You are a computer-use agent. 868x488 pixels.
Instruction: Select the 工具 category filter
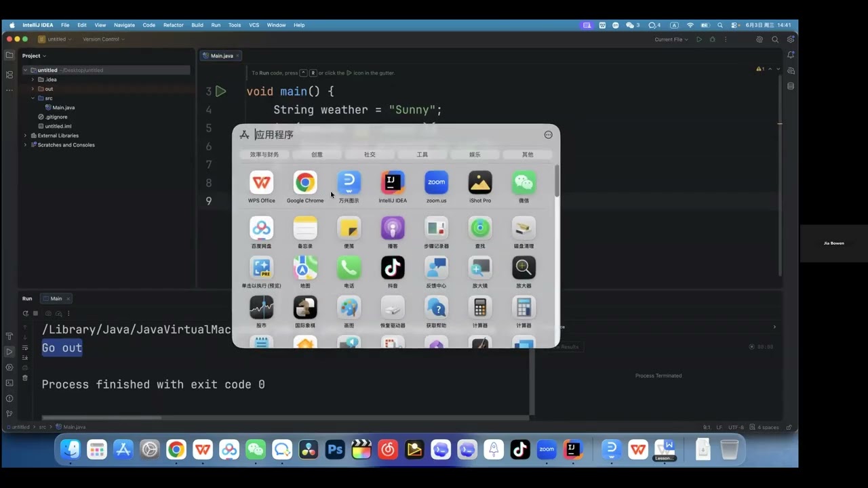(x=422, y=155)
